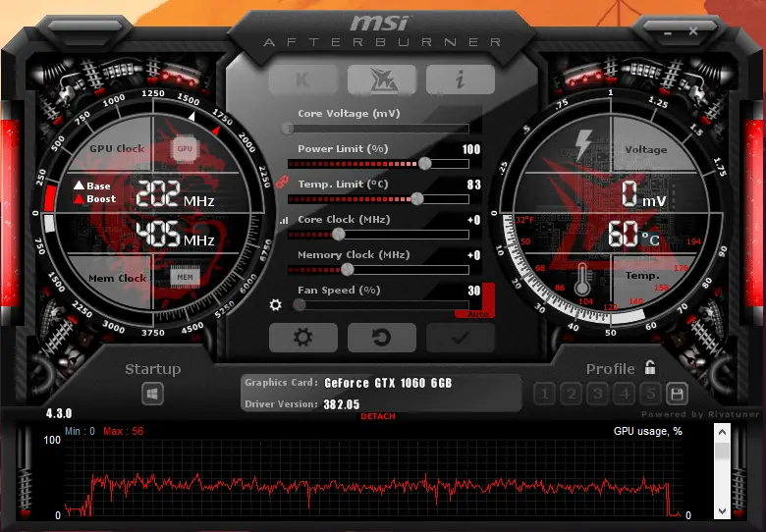766x532 pixels.
Task: Click the Max : 56 graph label
Action: pyautogui.click(x=124, y=432)
